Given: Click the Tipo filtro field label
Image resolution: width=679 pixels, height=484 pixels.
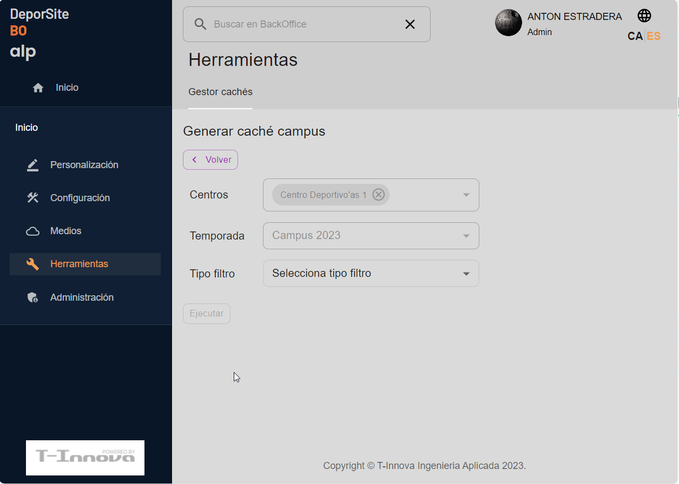Looking at the screenshot, I should click(212, 274).
